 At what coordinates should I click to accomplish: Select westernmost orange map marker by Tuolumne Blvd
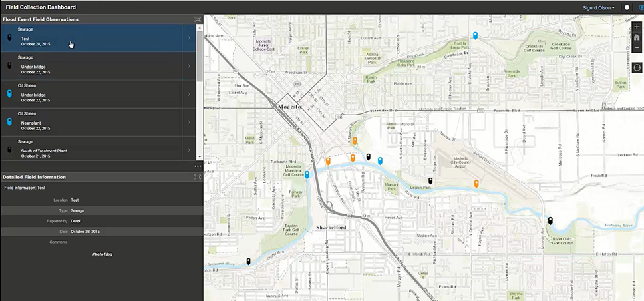pyautogui.click(x=328, y=161)
